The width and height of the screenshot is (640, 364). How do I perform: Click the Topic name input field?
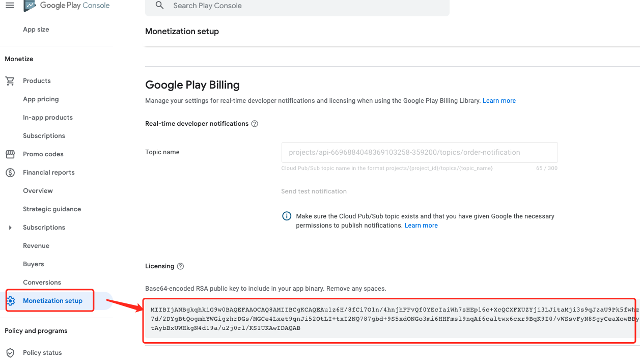click(x=419, y=152)
